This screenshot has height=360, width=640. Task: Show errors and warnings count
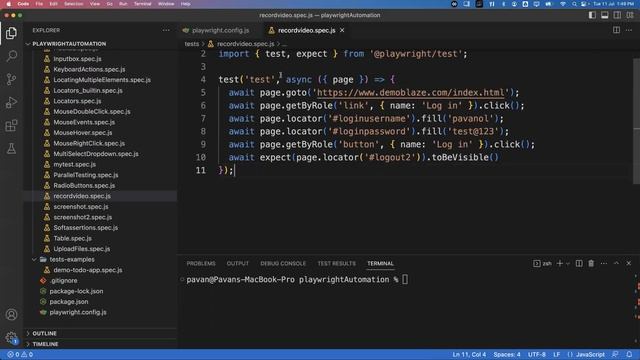pyautogui.click(x=20, y=355)
